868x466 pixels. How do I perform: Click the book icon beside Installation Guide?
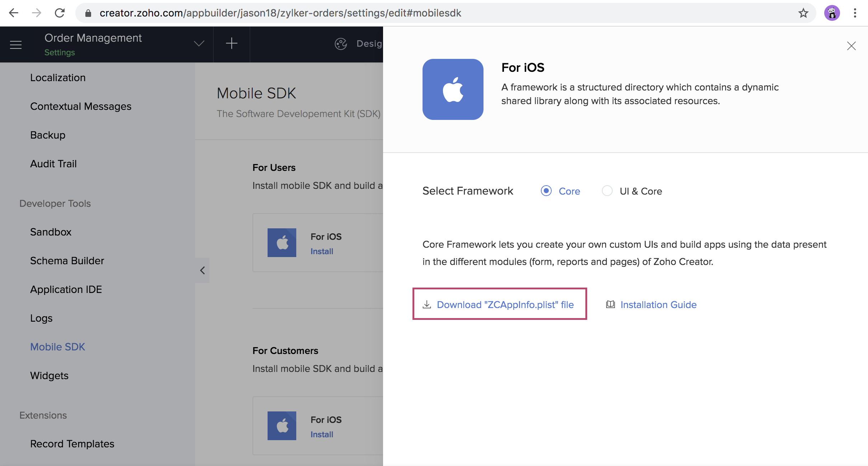610,304
